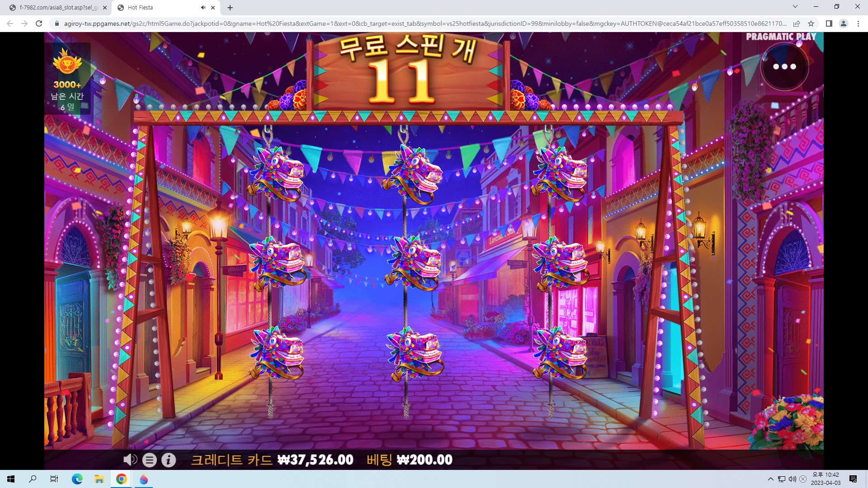
Task: Open File Explorer from the taskbar
Action: [99, 479]
